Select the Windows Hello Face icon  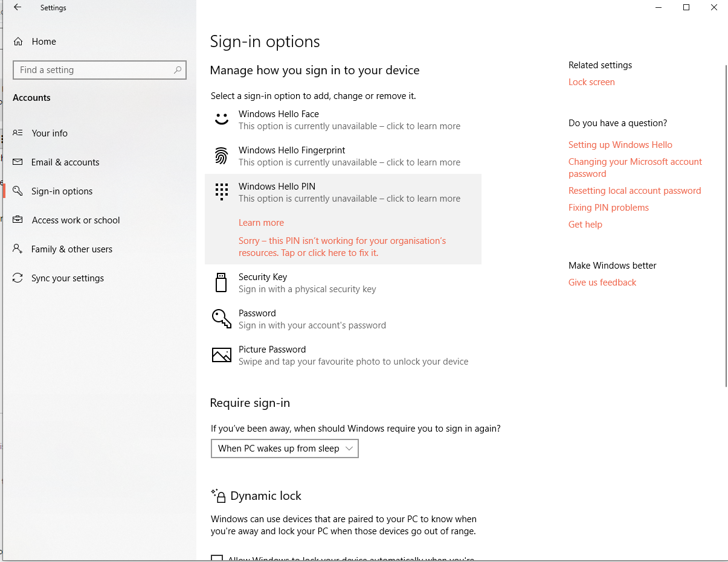(221, 119)
